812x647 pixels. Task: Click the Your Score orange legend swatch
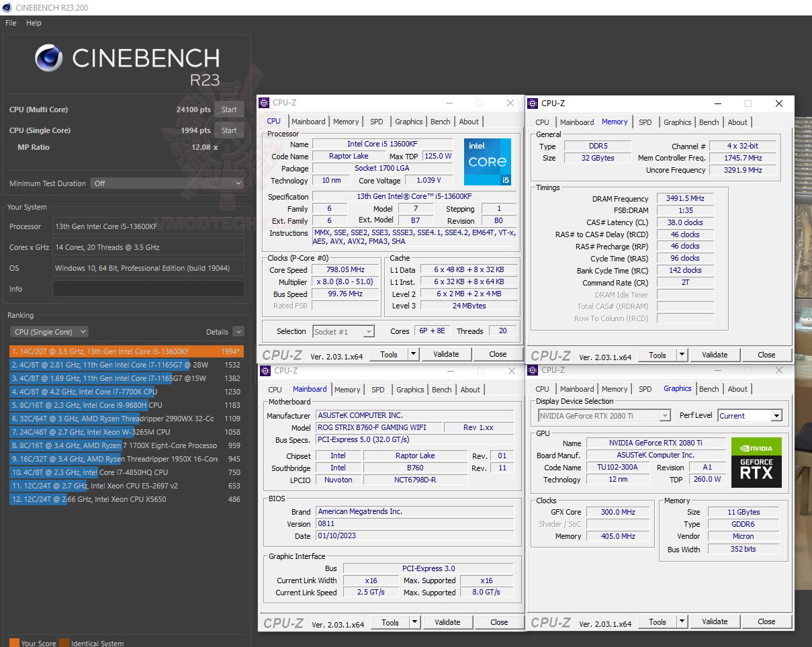14,643
